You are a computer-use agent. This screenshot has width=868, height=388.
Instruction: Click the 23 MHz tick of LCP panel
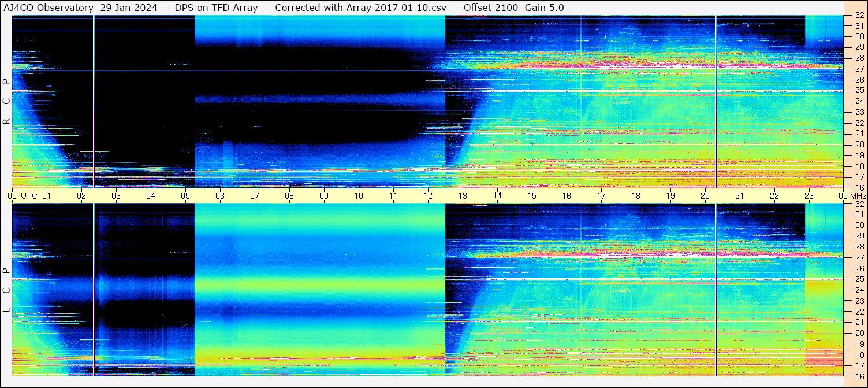tap(859, 301)
